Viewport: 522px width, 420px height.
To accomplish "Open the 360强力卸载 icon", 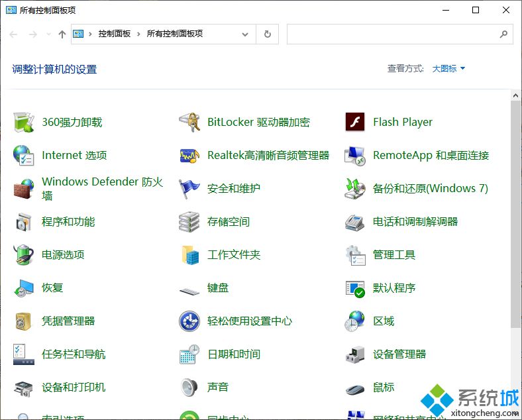I will [24, 122].
